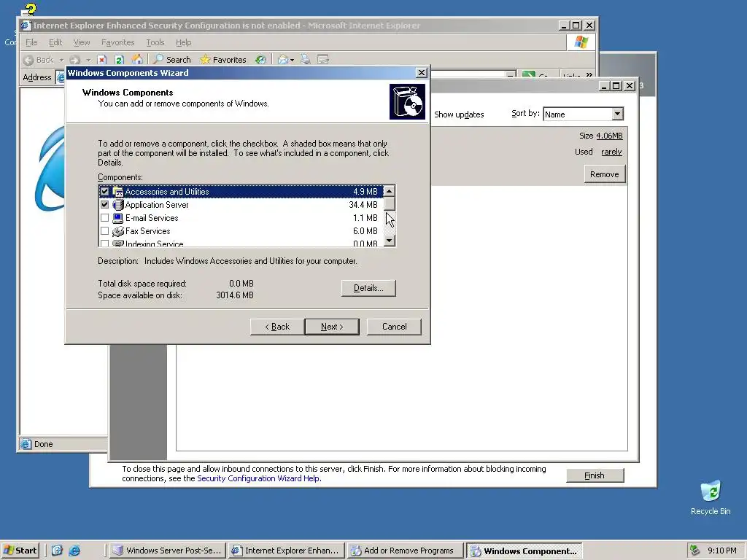The height and width of the screenshot is (560, 747).
Task: Click the Search magnifier in IE toolbar
Action: click(158, 59)
